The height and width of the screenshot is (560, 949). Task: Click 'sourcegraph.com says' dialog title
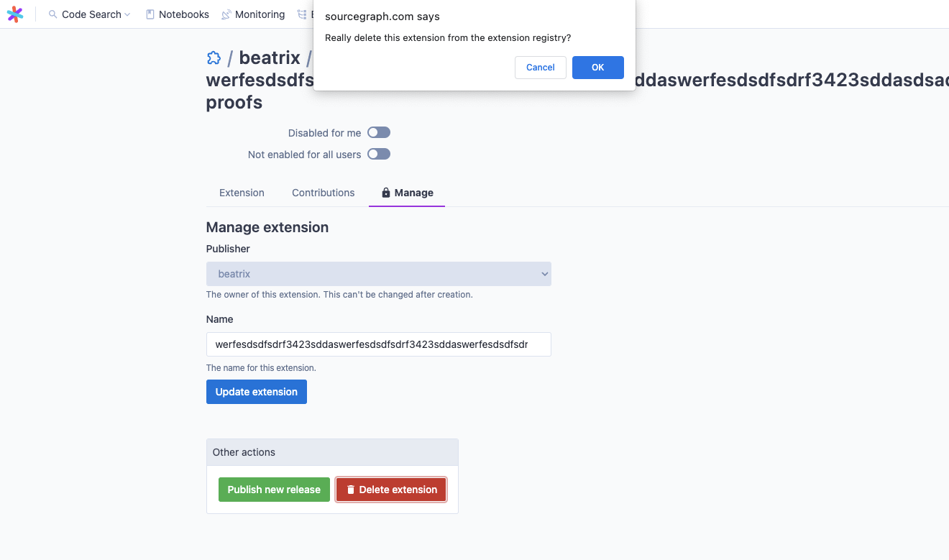click(x=382, y=16)
